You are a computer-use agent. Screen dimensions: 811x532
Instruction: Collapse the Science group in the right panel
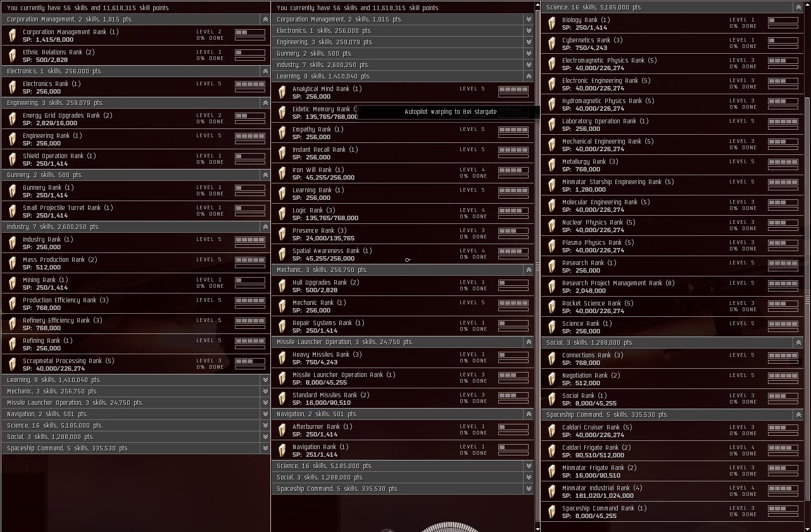point(798,8)
